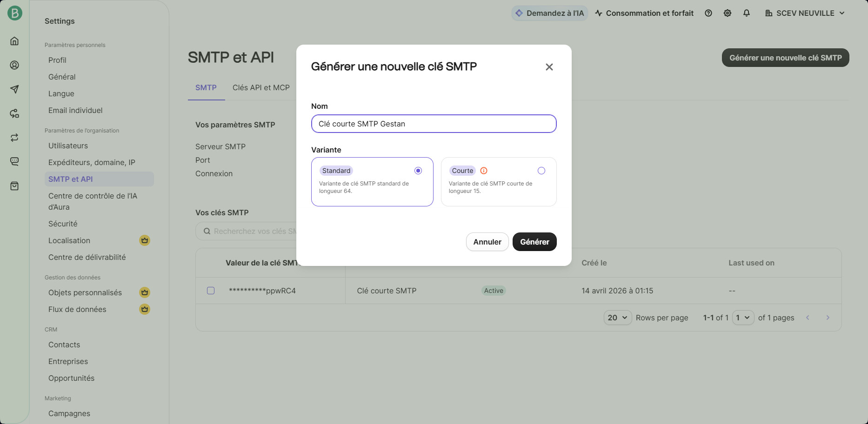Click Annuler to cancel the dialog
Image resolution: width=868 pixels, height=424 pixels.
coord(487,242)
